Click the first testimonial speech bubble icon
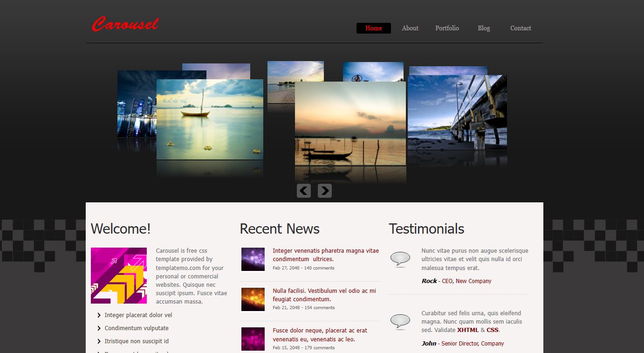The width and height of the screenshot is (644, 353). [400, 259]
